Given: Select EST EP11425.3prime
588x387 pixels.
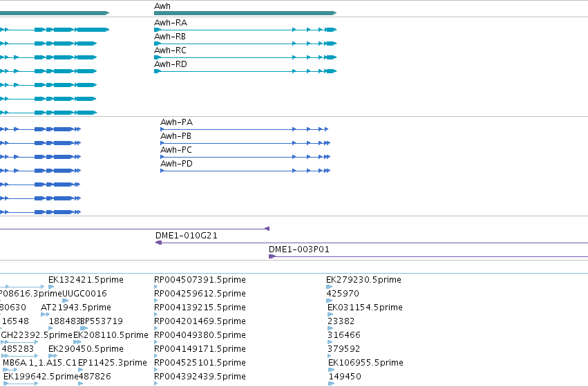Looking at the screenshot, I should coord(113,363).
